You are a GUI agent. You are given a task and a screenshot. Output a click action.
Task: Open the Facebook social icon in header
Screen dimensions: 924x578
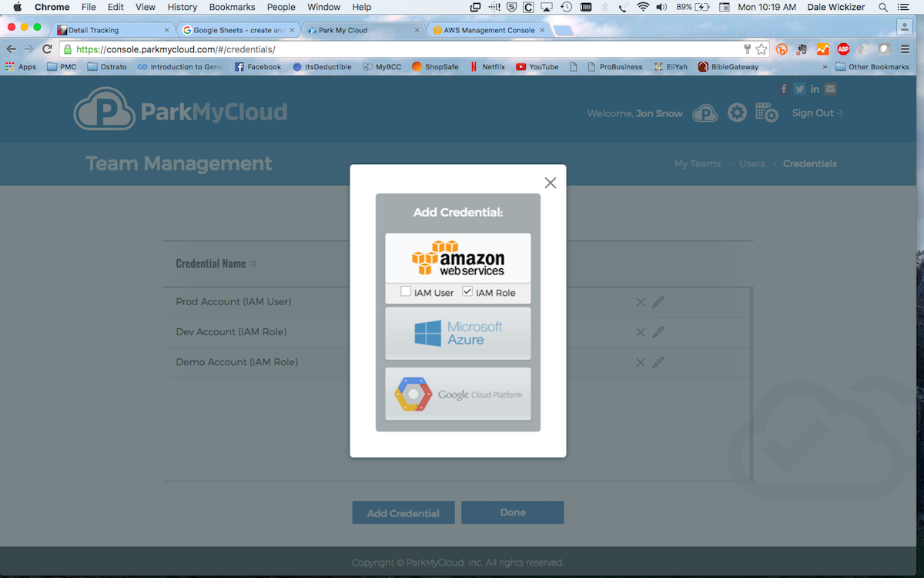pos(784,89)
